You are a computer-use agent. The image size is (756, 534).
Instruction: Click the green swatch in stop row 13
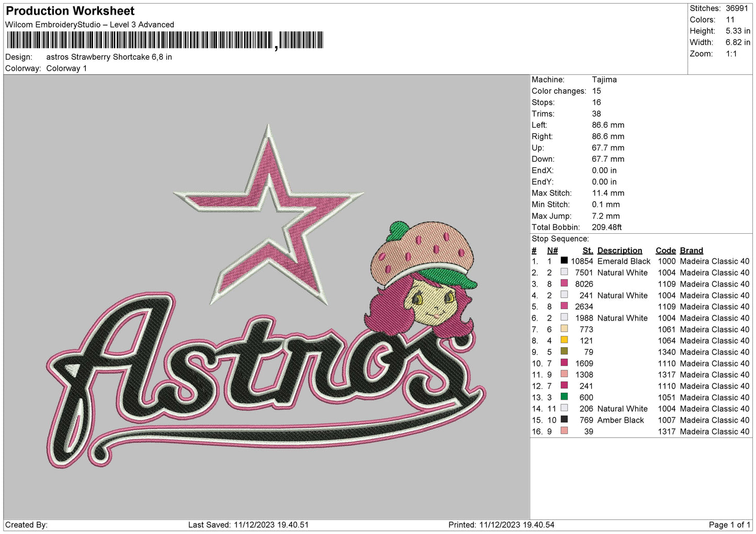click(x=564, y=397)
